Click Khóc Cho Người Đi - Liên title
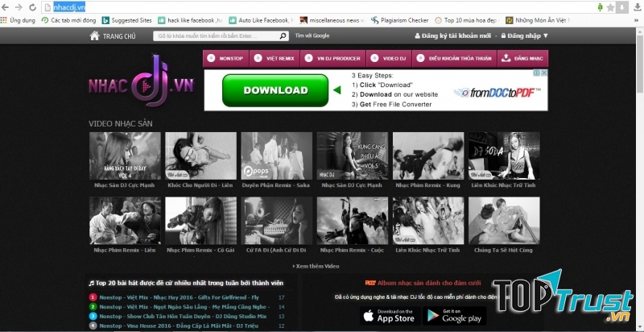This screenshot has height=332, width=644. pyautogui.click(x=200, y=185)
